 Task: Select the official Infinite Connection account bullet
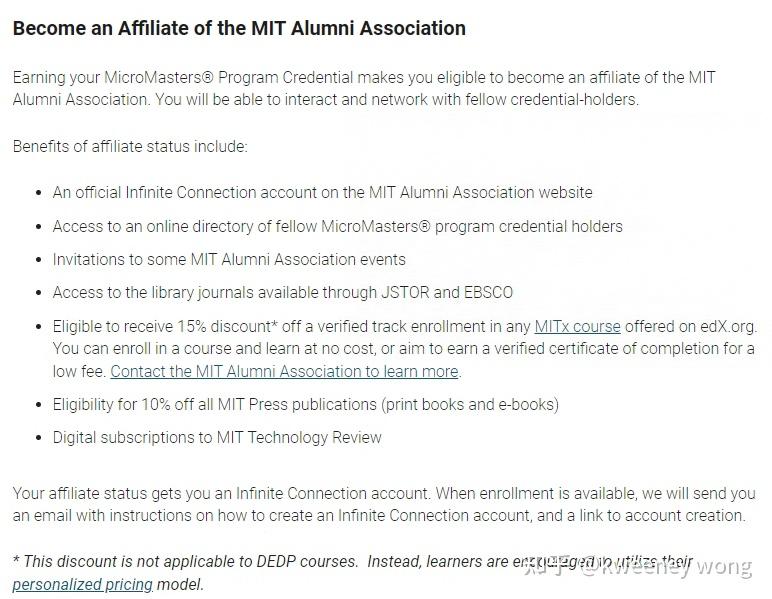tap(322, 192)
